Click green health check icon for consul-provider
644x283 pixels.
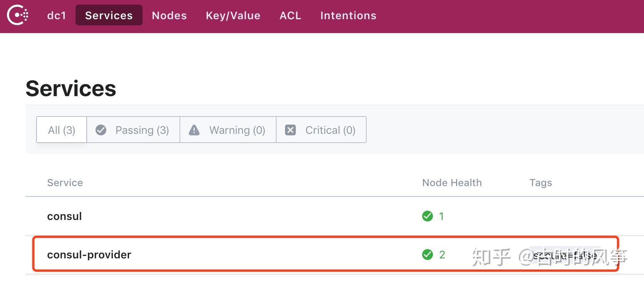(428, 255)
